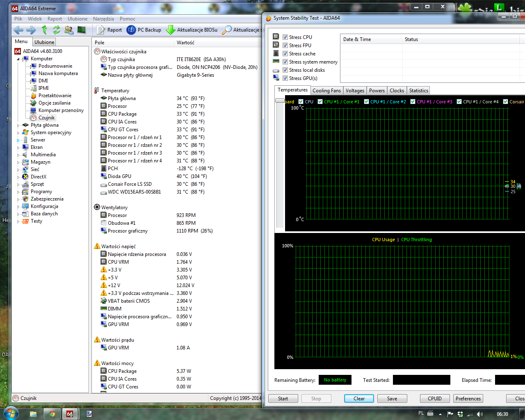
Task: Click the System operacyjny Windows icon
Action: (25, 132)
